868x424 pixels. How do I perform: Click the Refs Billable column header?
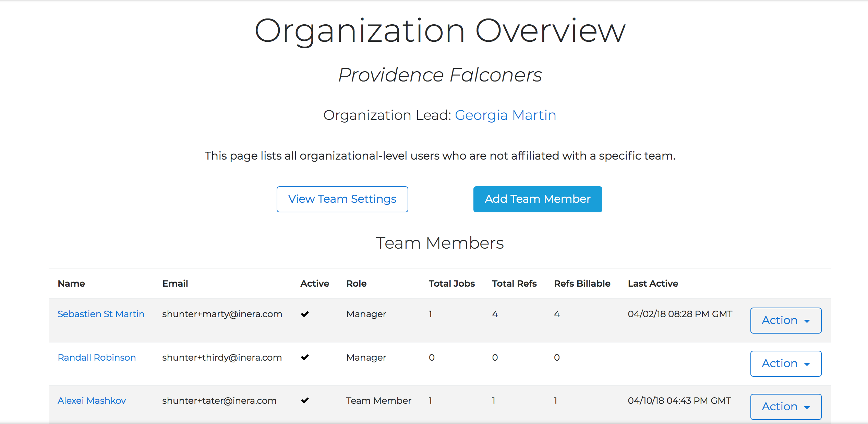582,284
